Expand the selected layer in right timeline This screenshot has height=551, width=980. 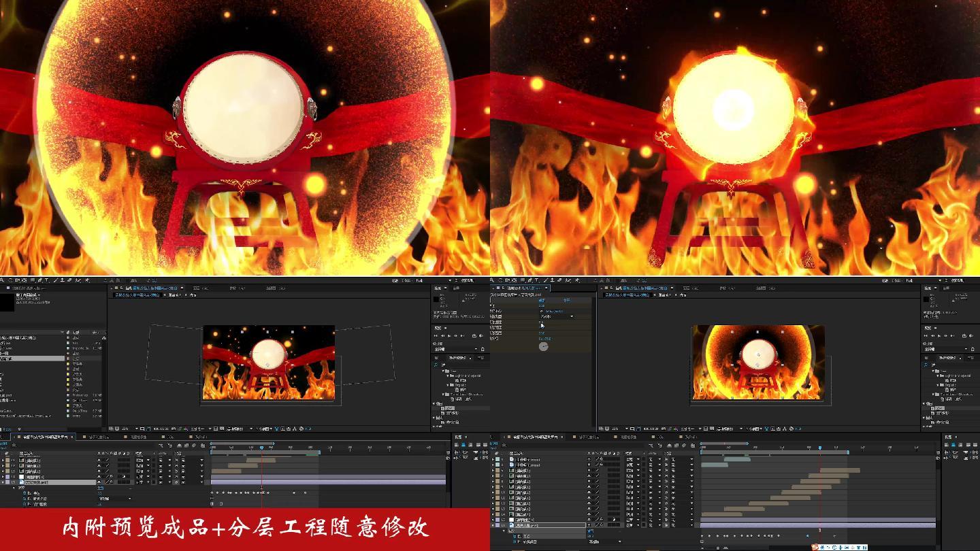click(493, 525)
